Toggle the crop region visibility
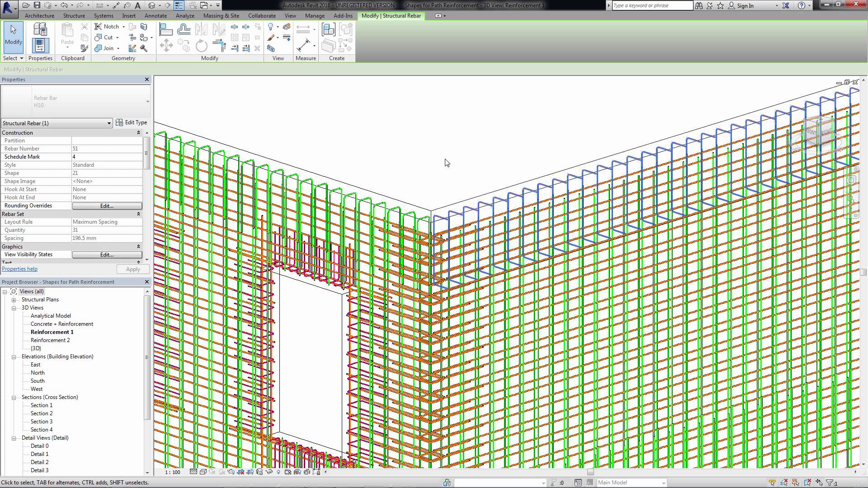868x488 pixels. 250,472
